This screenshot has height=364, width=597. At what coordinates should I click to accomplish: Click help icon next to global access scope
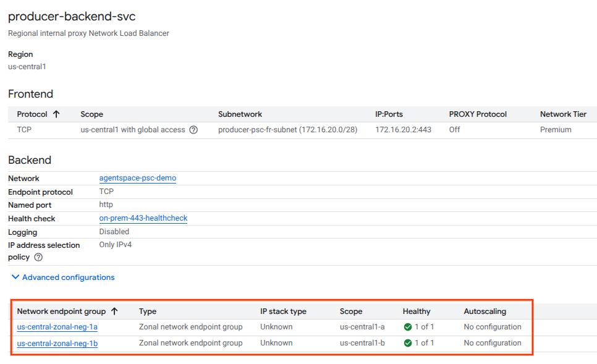pyautogui.click(x=193, y=130)
